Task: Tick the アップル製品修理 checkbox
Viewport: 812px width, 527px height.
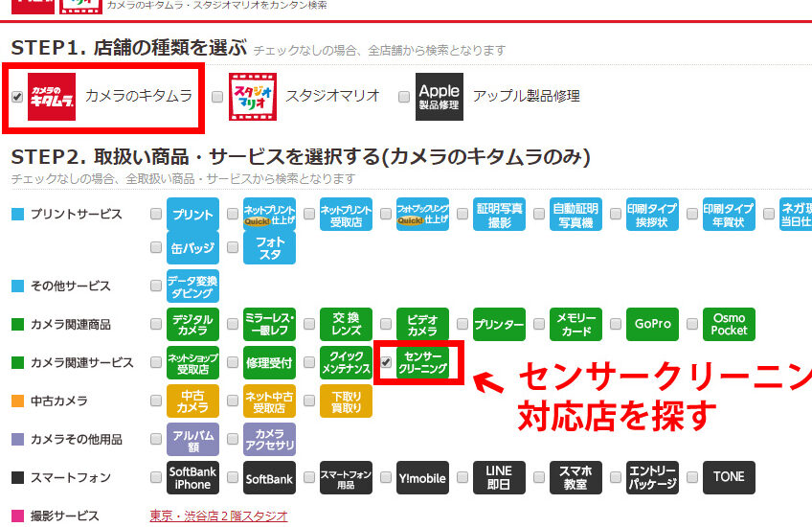Action: pos(404,97)
